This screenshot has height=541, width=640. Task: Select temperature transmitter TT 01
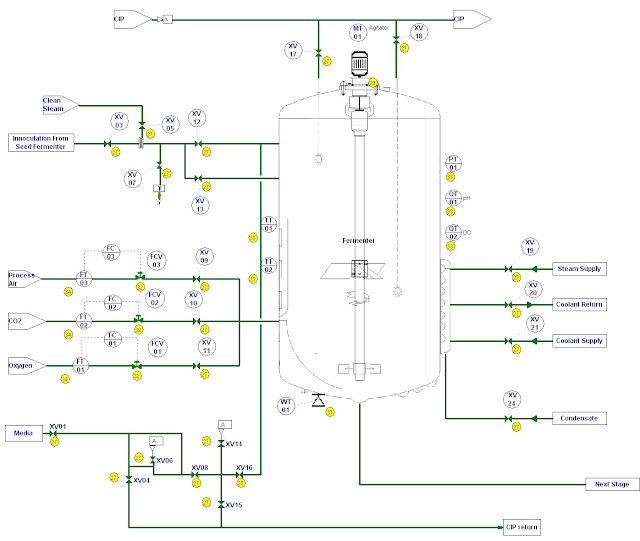coord(269,225)
